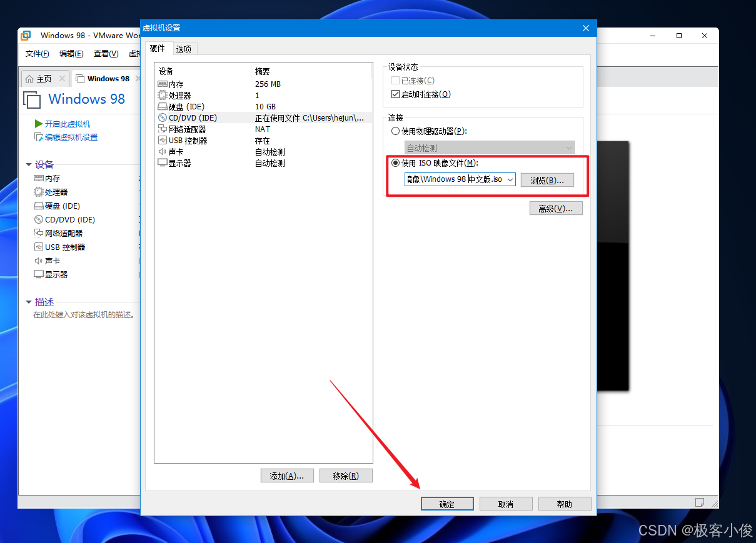Click 自动检测 summary in the 声卡 row

[x=270, y=151]
